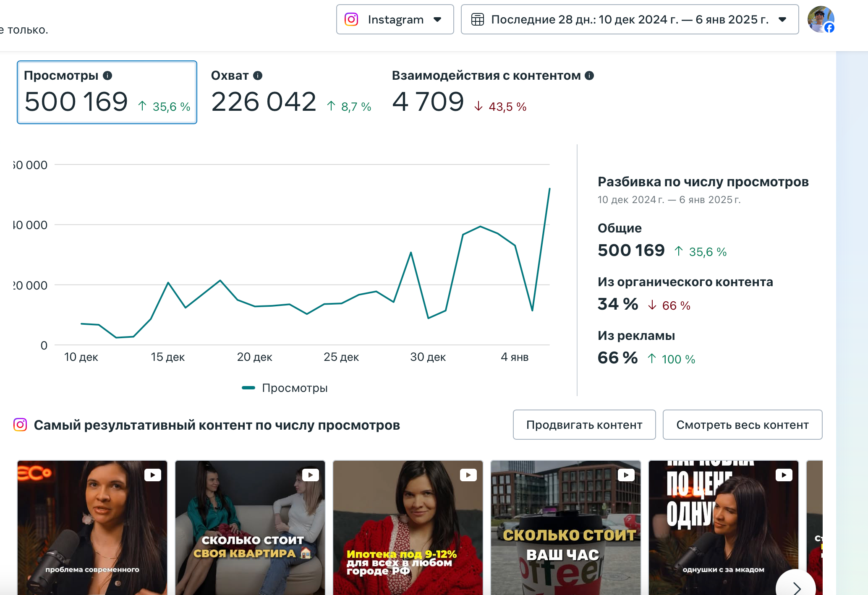
Task: Click the video play icon on 'ваш час' thumbnail
Action: pos(626,475)
